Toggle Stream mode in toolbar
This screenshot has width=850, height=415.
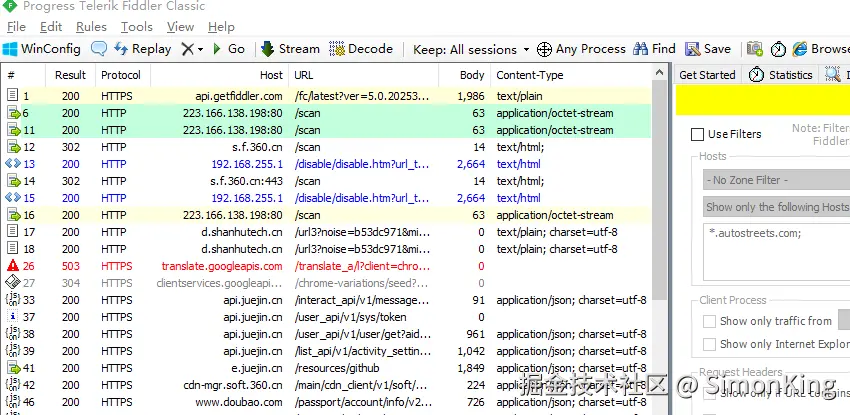pos(291,49)
